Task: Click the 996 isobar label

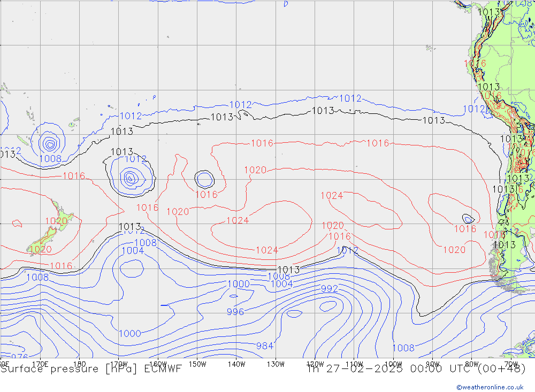Action: [x=235, y=312]
